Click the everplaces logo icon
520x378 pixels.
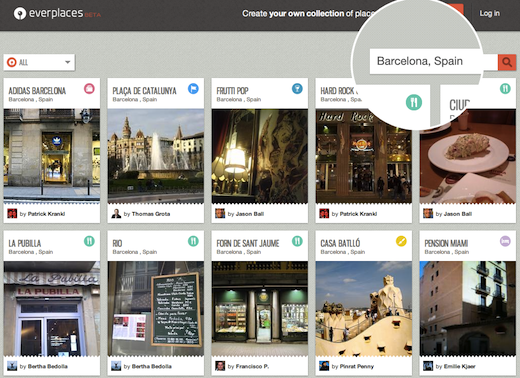(x=20, y=13)
